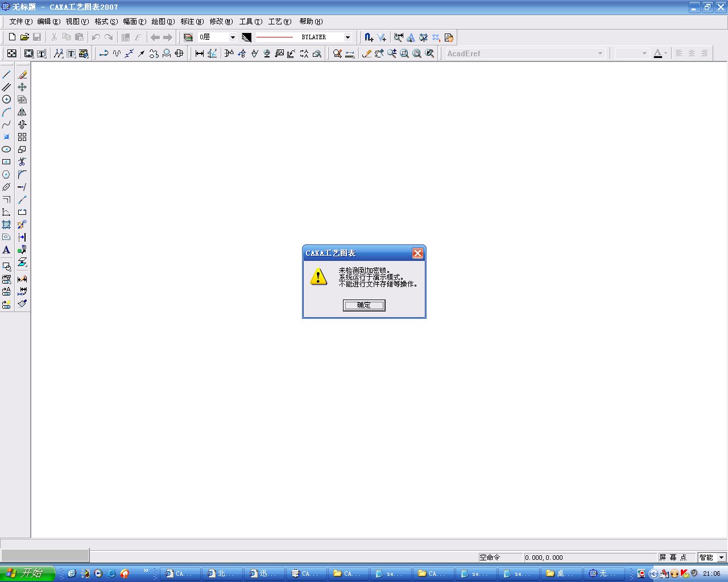Select the text tool letter A
The width and height of the screenshot is (728, 582).
[x=7, y=250]
